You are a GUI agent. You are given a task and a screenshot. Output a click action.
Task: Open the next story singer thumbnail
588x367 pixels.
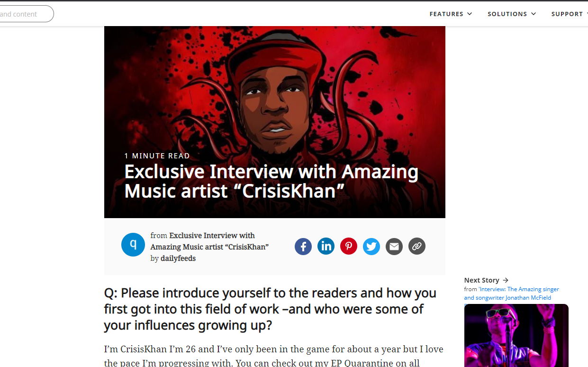point(516,335)
